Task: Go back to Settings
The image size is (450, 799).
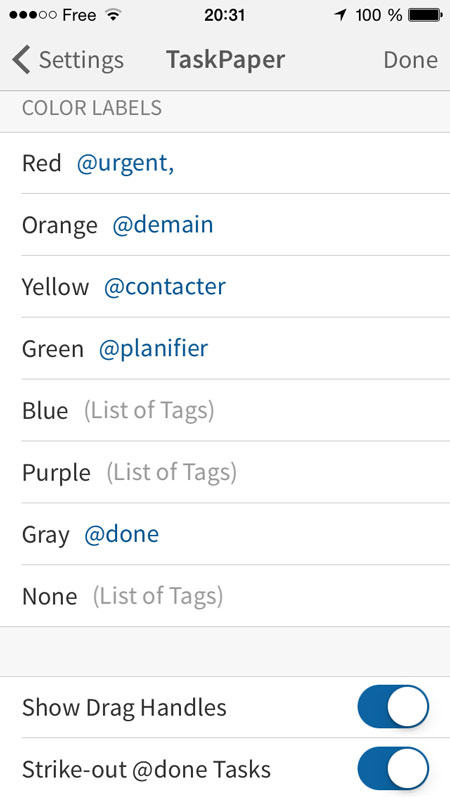Action: [68, 60]
